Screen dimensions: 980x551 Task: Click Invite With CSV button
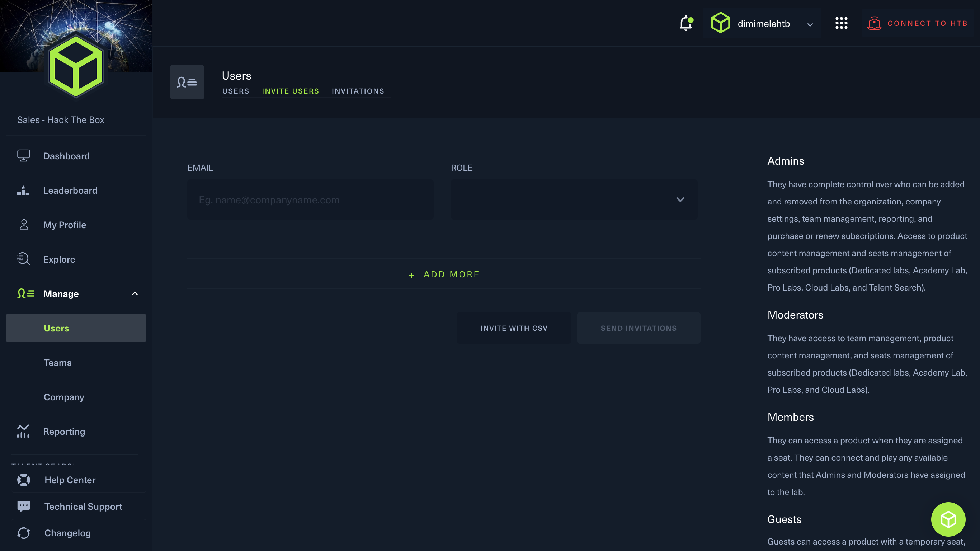tap(514, 328)
